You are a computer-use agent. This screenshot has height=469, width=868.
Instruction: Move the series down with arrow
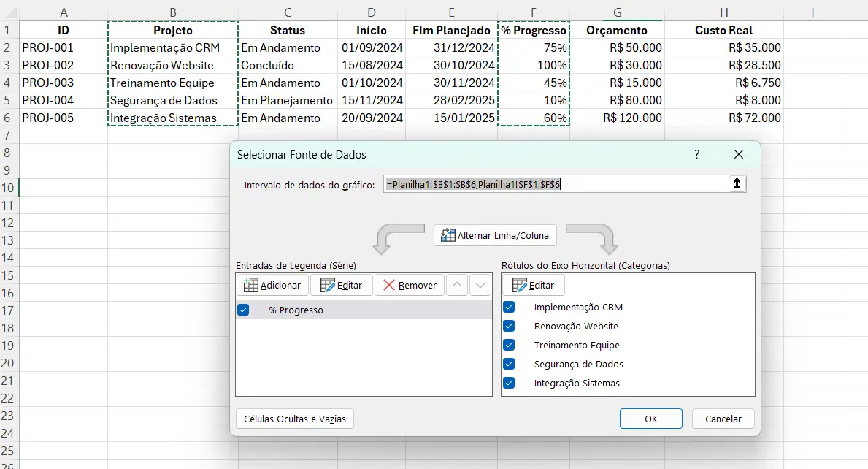click(480, 285)
